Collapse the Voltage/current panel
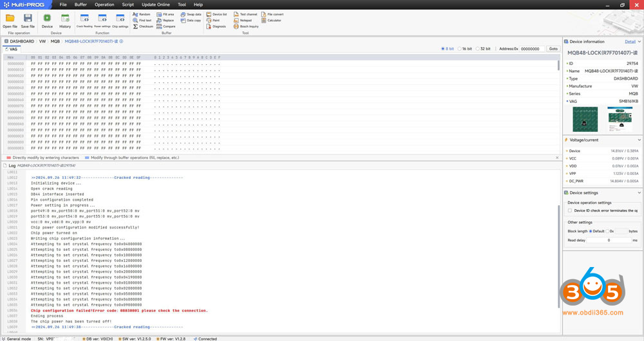This screenshot has width=644, height=341. [x=639, y=140]
